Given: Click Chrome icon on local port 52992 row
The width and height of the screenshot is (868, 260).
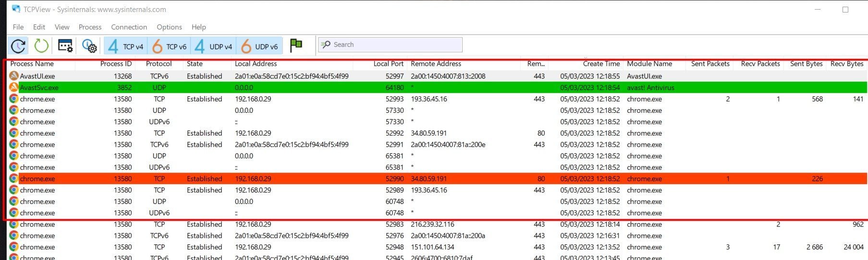Looking at the screenshot, I should point(14,133).
